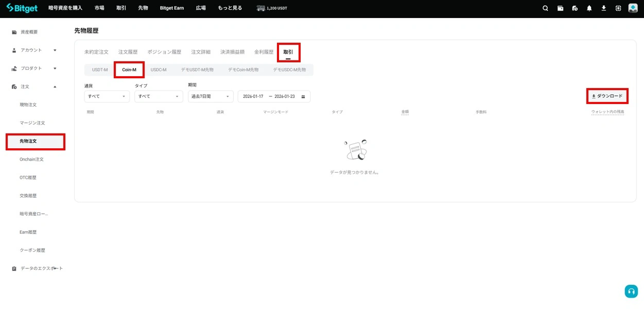This screenshot has width=644, height=309.
Task: Open the app download arrow icon in header
Action: 604,8
